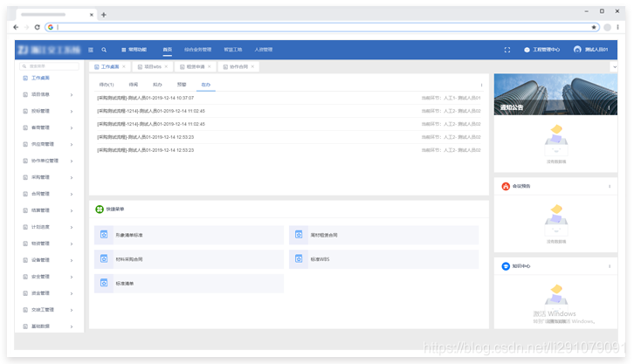Click the browser address bar
The height and width of the screenshot is (364, 634).
click(x=321, y=27)
